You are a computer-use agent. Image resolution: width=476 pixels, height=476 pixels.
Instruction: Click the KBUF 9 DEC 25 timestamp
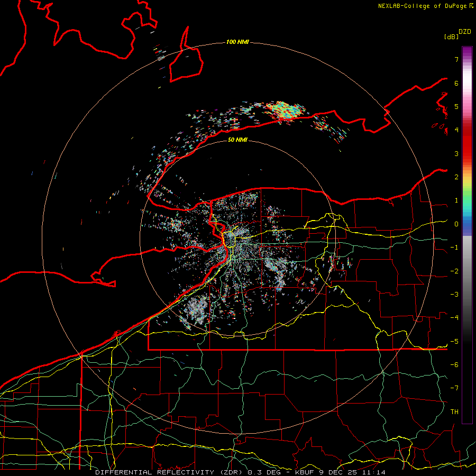tap(340, 472)
